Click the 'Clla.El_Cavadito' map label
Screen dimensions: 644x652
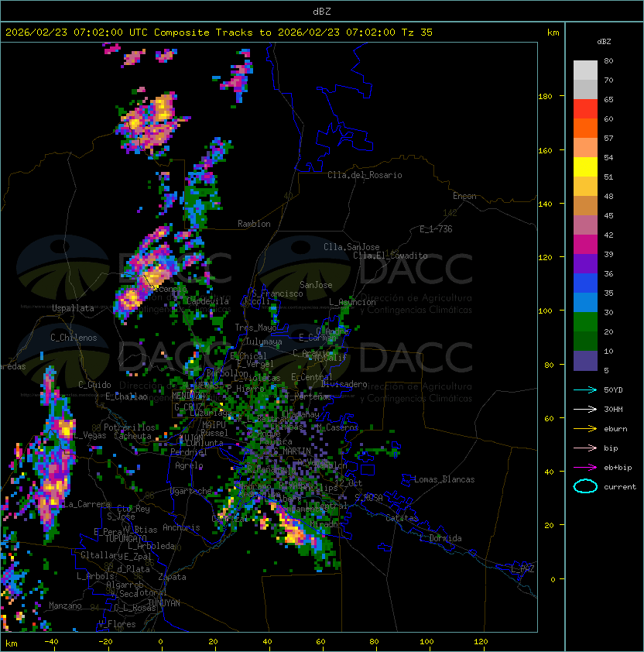(390, 256)
